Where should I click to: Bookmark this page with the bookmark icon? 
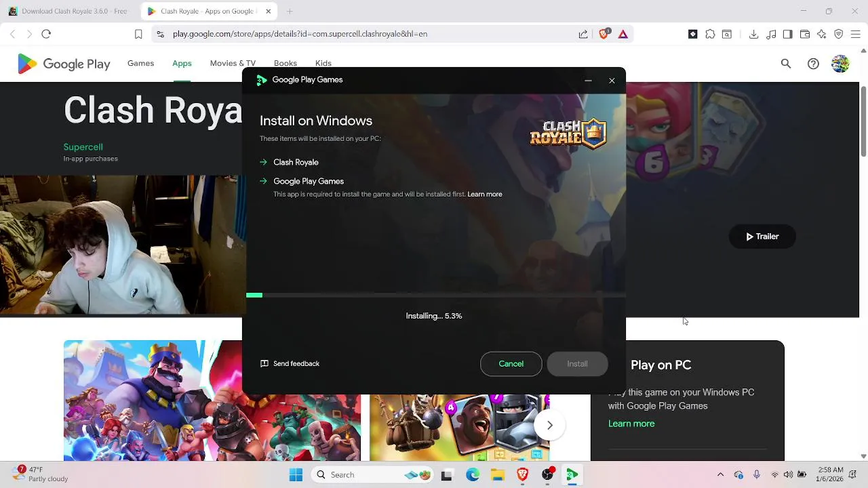(x=138, y=34)
